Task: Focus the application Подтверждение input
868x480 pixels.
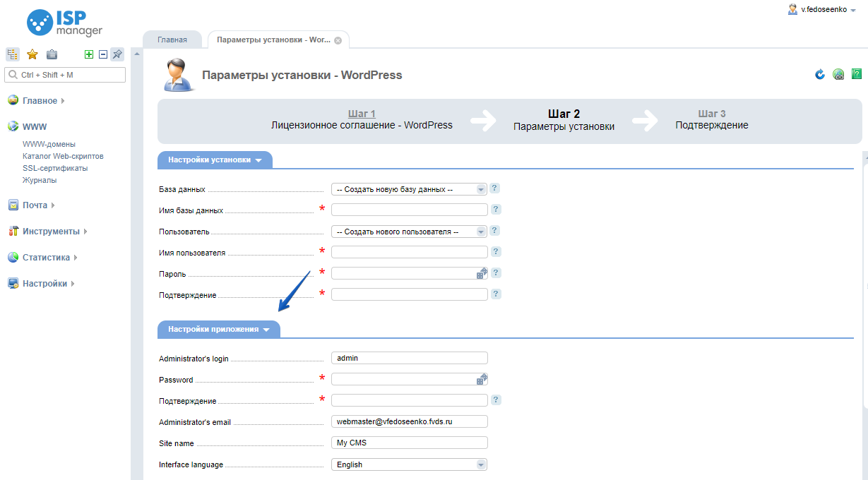Action: (410, 400)
